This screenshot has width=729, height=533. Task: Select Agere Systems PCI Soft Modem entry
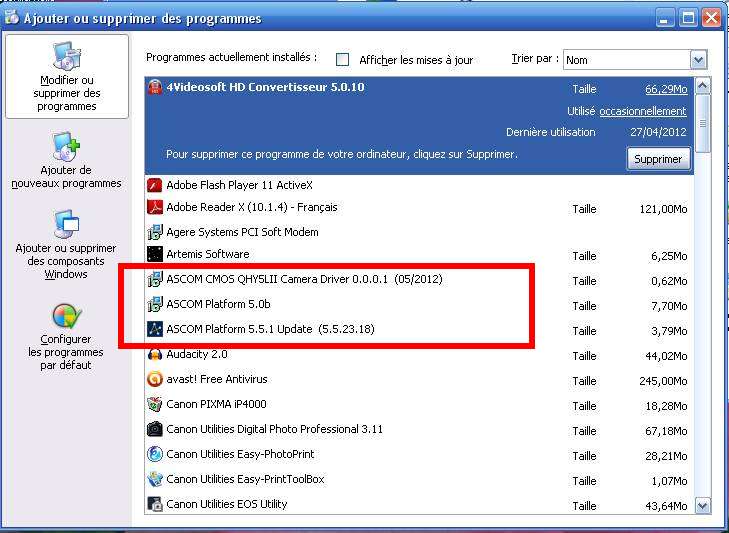pos(419,232)
